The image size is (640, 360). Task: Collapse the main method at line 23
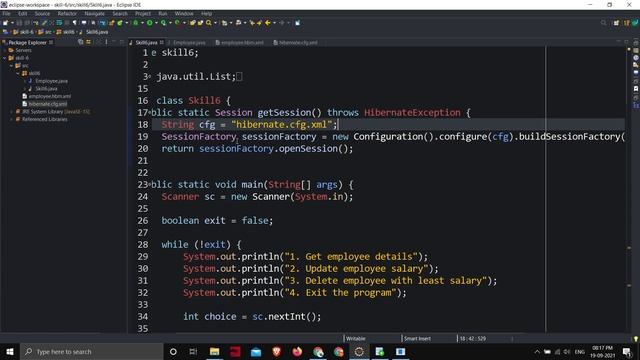tap(149, 184)
